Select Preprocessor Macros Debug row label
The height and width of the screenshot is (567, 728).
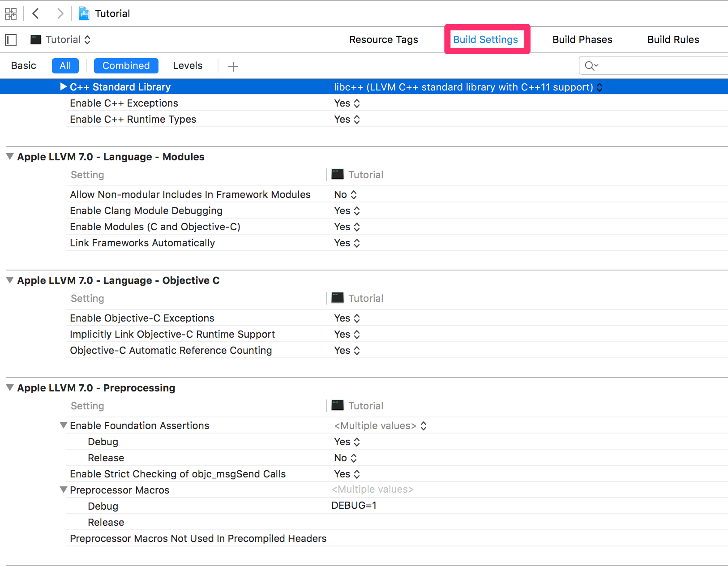click(x=103, y=506)
